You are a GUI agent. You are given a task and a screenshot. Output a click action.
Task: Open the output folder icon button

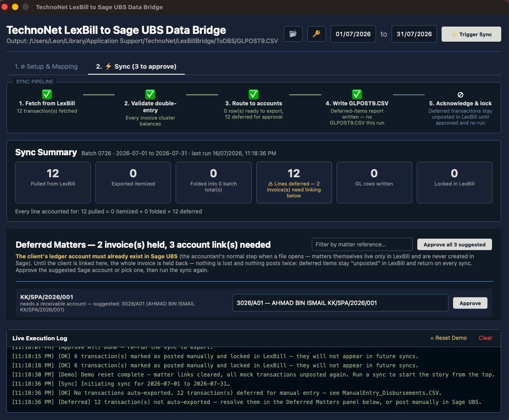click(293, 34)
